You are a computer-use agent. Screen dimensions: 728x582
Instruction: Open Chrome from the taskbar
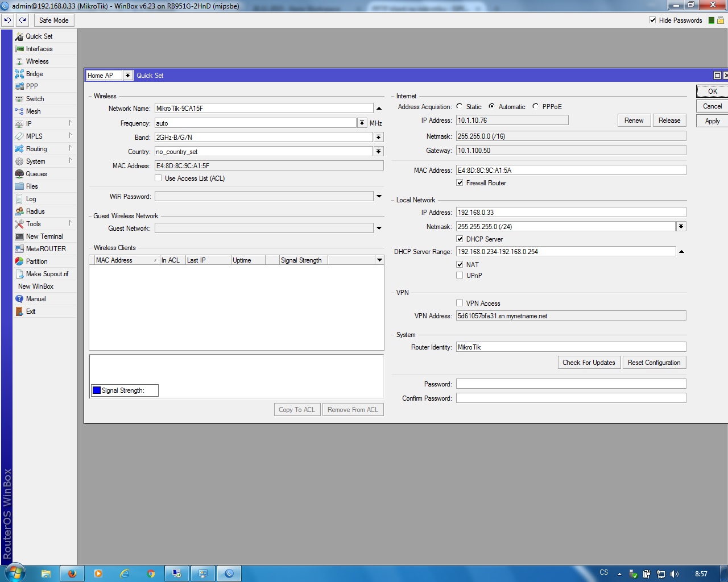click(151, 573)
